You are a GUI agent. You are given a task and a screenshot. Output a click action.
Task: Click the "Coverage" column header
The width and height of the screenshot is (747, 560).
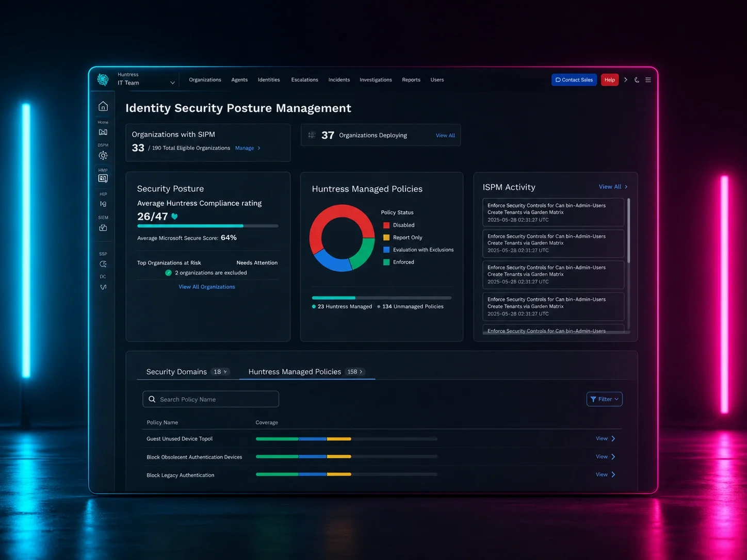[267, 423]
